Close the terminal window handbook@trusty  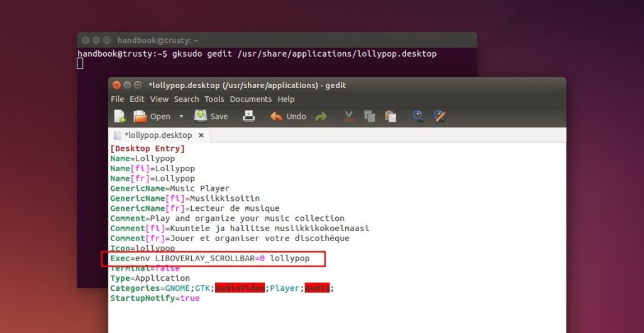86,40
